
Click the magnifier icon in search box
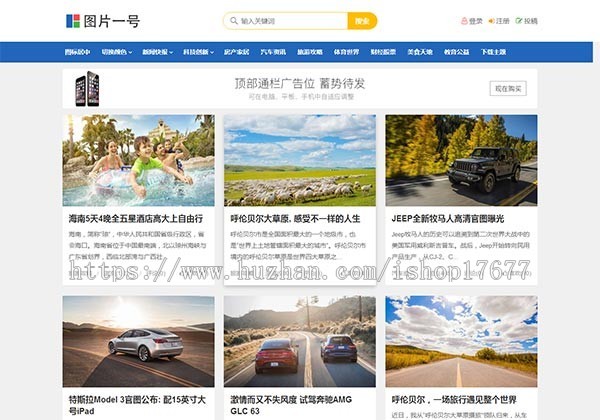234,21
